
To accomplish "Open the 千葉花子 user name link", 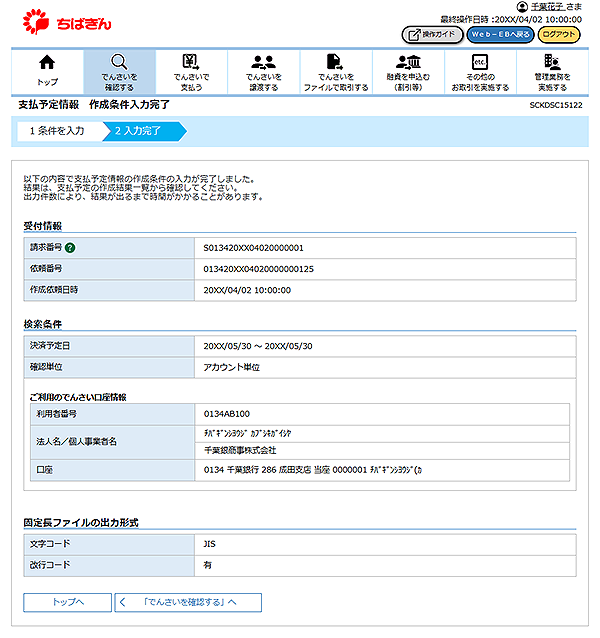I will pos(547,7).
